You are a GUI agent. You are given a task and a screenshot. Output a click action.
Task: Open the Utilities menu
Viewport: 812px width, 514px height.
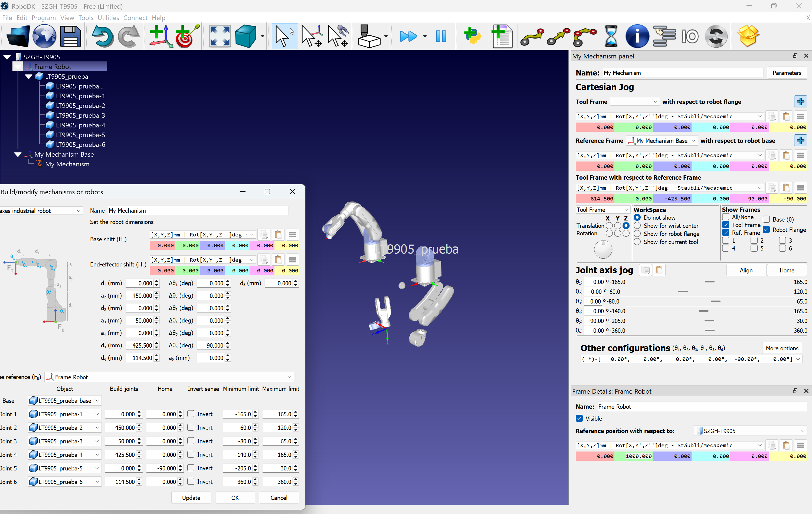coord(108,18)
